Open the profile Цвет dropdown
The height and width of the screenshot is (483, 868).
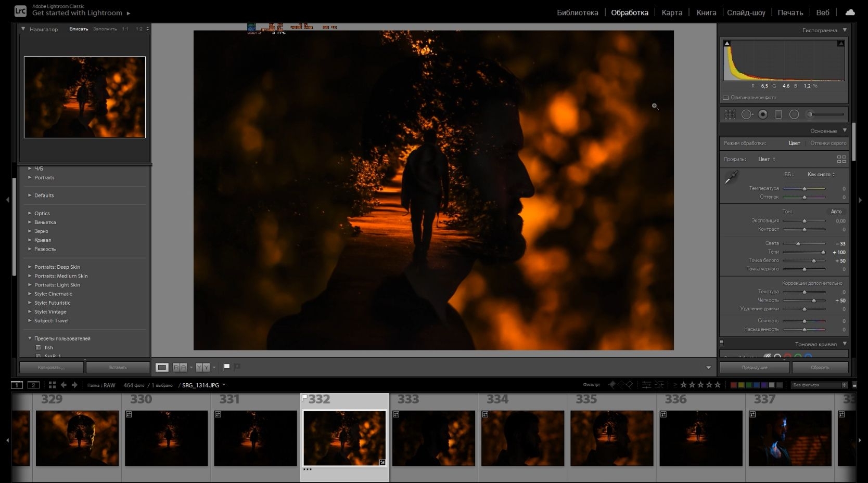tap(767, 159)
